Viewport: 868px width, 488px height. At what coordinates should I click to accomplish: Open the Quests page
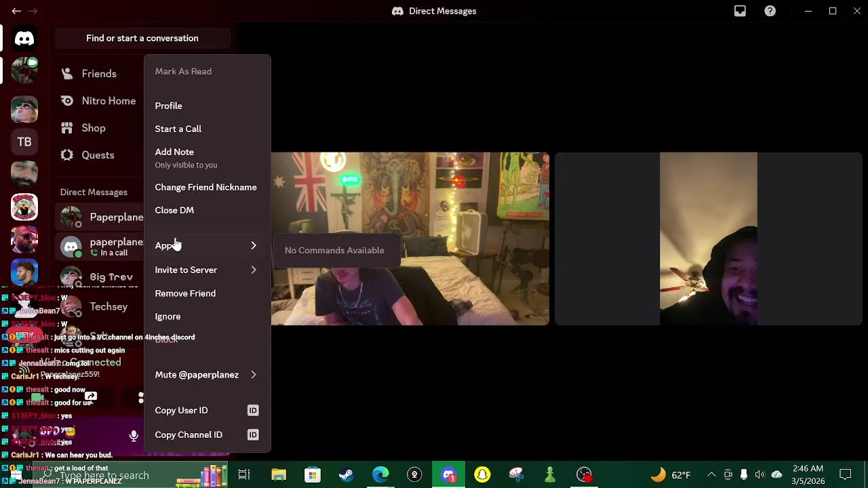pos(98,155)
